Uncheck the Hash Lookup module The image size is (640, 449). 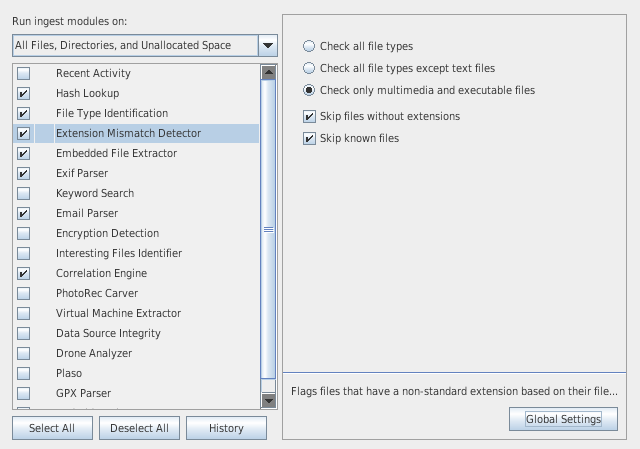coord(23,93)
